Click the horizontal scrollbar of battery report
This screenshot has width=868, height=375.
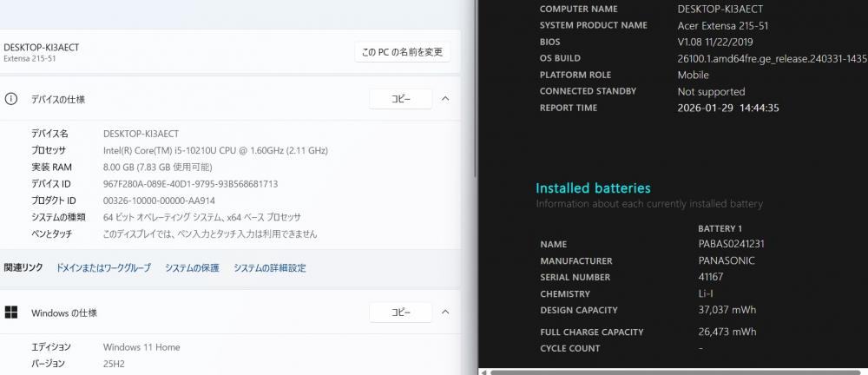point(675,372)
